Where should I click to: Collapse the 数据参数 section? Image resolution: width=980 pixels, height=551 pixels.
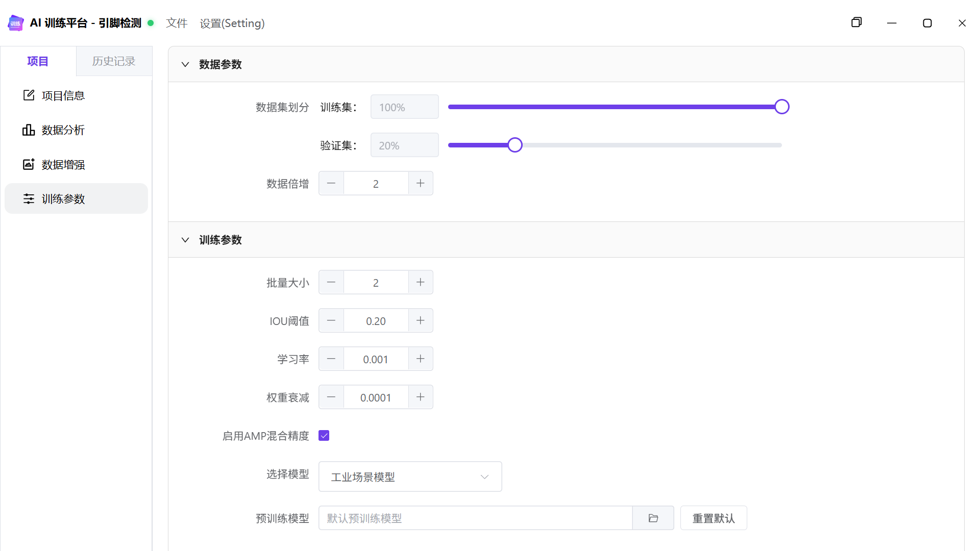[185, 64]
